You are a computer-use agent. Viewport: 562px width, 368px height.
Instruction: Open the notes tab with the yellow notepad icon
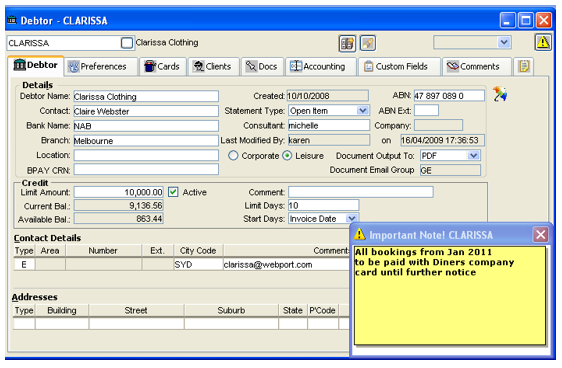(524, 66)
